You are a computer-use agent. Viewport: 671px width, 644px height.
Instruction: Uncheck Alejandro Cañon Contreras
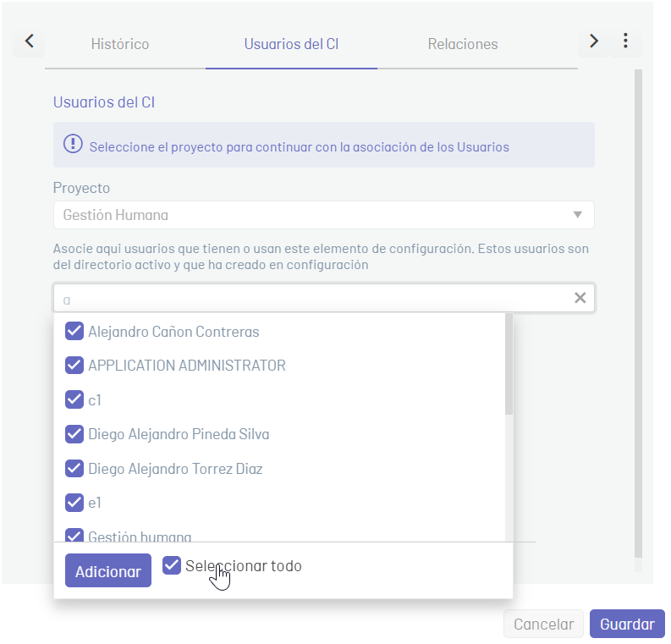click(x=74, y=331)
